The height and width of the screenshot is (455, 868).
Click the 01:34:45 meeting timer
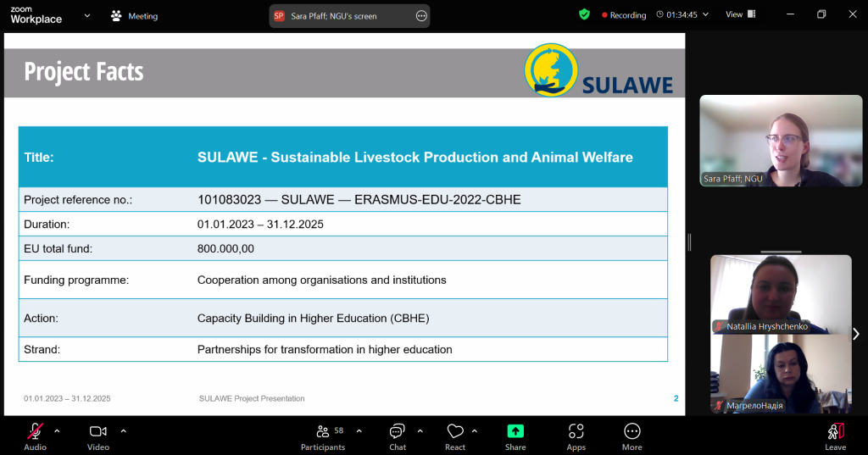click(x=682, y=15)
